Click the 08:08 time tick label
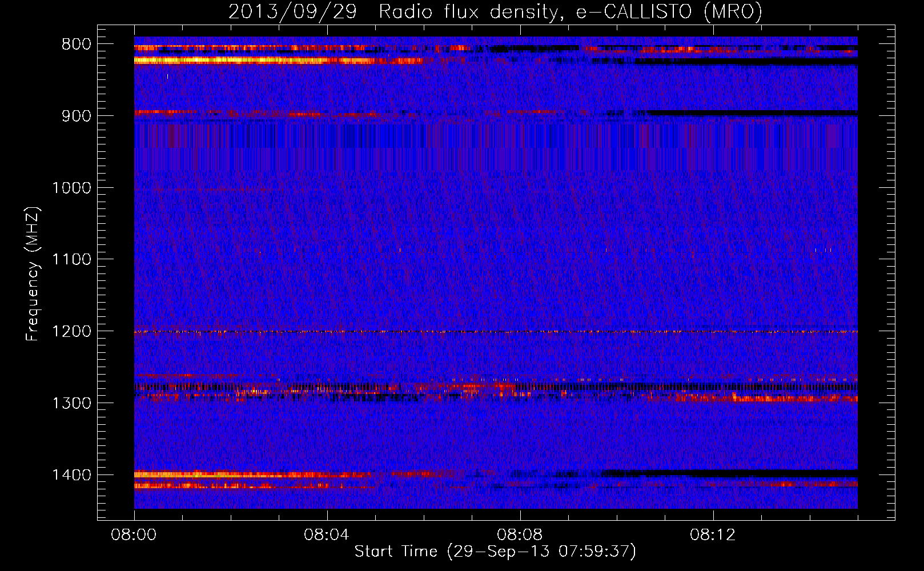 point(520,535)
